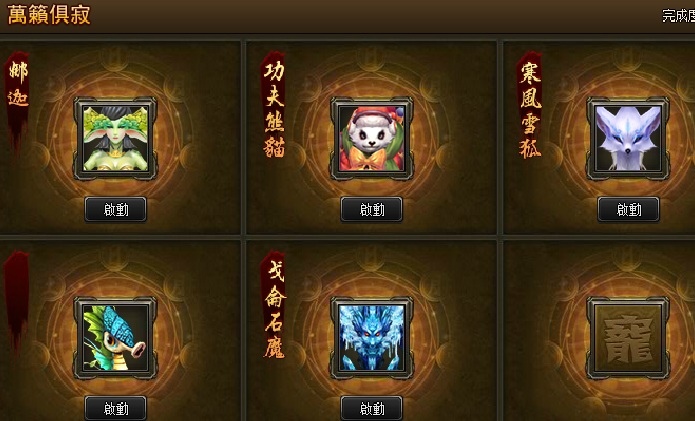Click the blank red banner beside seahorse pet

point(17,301)
